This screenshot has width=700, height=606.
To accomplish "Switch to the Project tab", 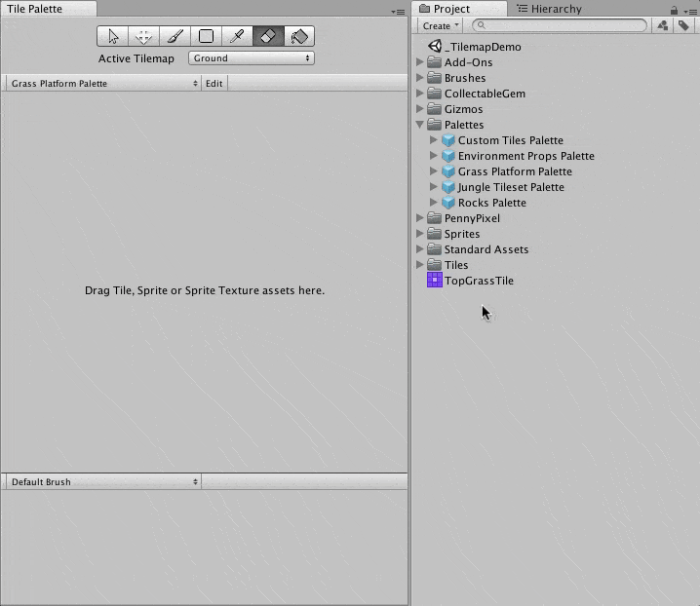I will (x=460, y=9).
